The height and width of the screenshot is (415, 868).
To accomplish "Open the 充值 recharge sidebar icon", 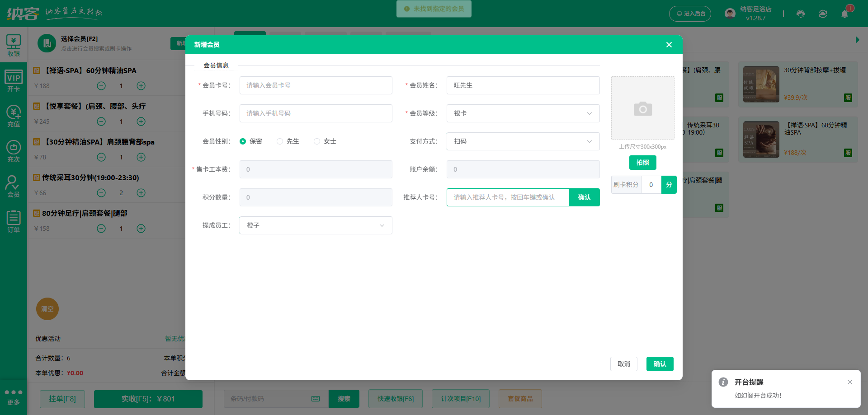I will point(14,116).
